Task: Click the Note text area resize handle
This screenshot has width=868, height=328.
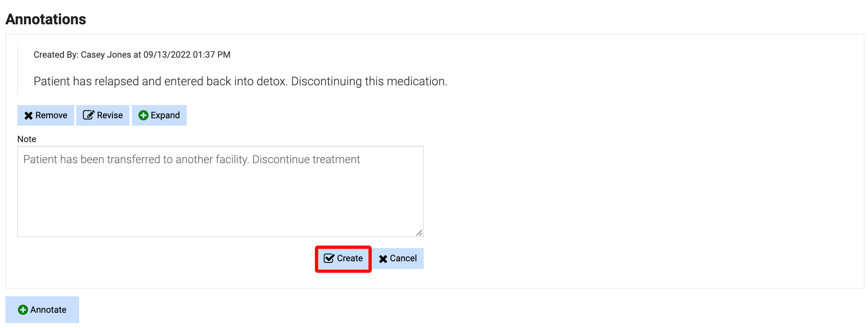Action: (419, 233)
